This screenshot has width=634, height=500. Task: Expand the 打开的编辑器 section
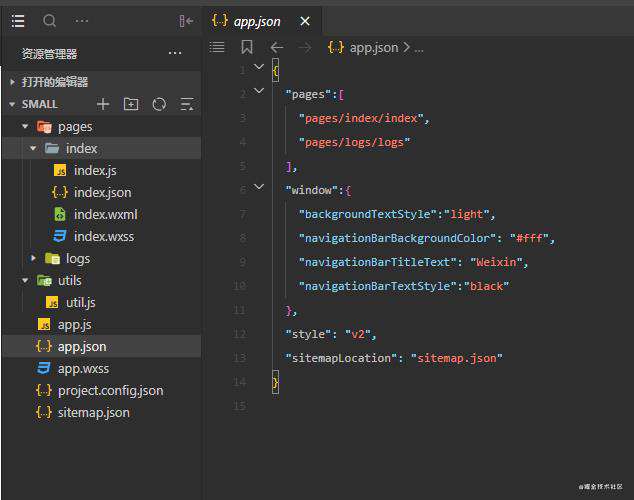tap(101, 82)
